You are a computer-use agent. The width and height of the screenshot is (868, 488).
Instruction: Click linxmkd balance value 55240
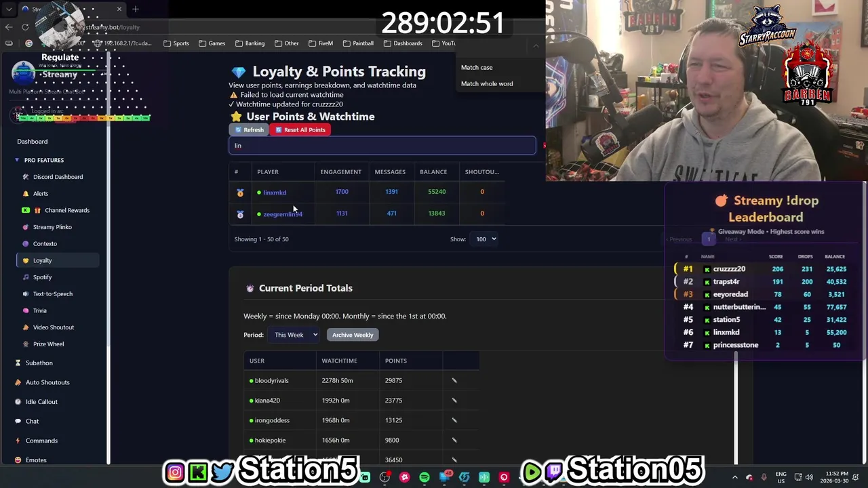click(x=437, y=192)
